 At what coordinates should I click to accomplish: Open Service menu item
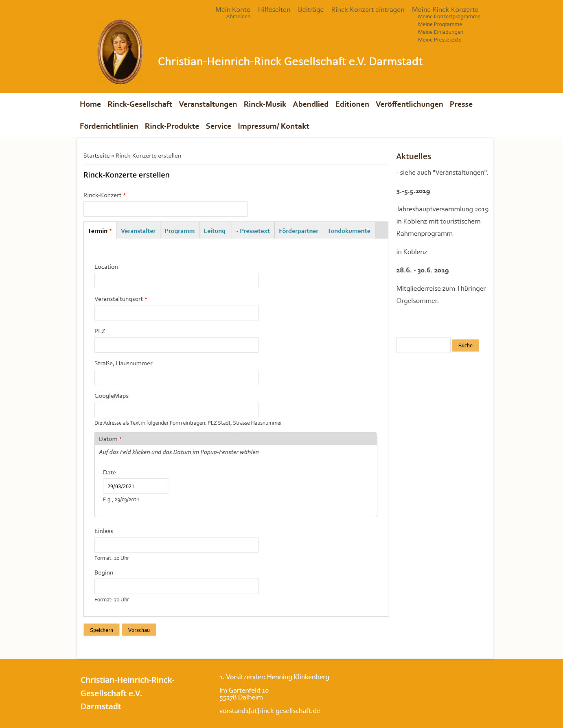[x=218, y=126]
